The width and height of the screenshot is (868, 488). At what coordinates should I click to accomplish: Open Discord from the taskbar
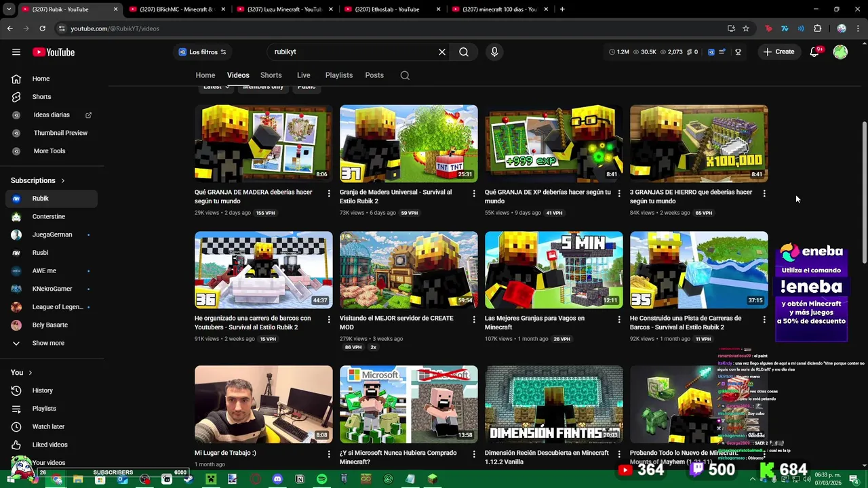[277, 479]
